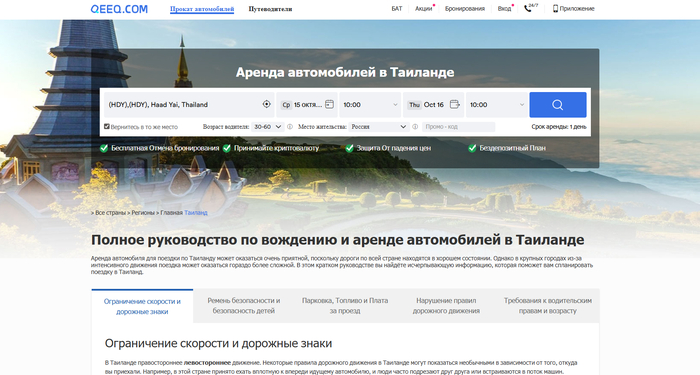Click the Принимайте криптовалюту text

(277, 148)
